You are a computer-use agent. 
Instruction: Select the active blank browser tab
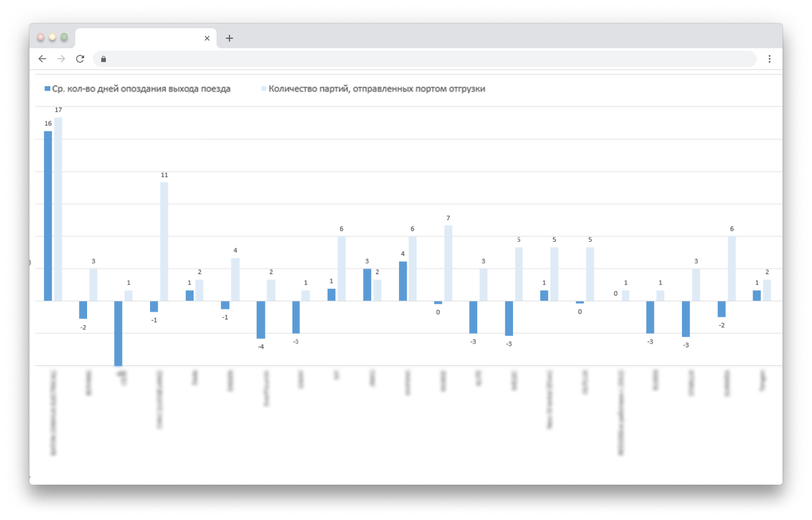[146, 38]
